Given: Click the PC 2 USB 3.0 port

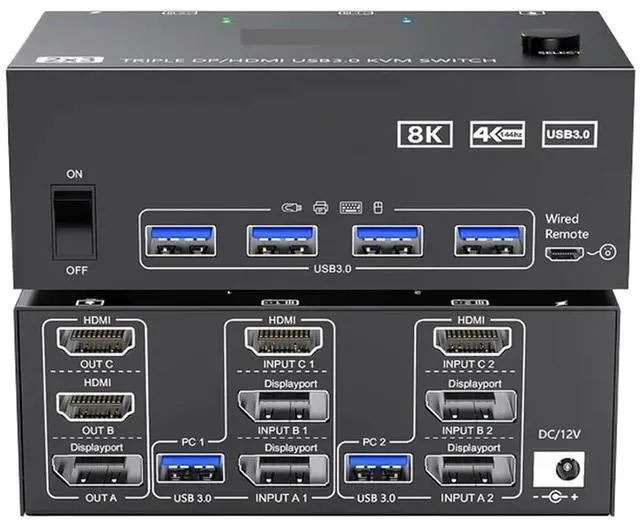Looking at the screenshot, I should pos(378,468).
